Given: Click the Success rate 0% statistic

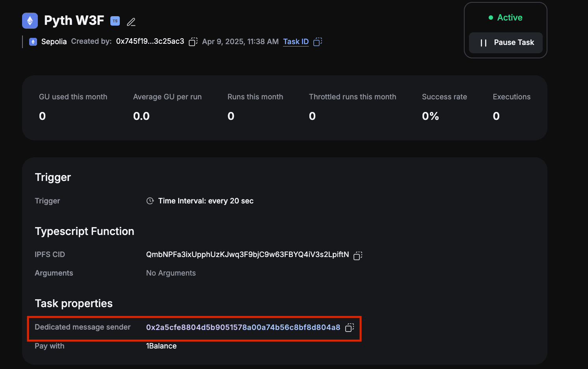Looking at the screenshot, I should (430, 116).
